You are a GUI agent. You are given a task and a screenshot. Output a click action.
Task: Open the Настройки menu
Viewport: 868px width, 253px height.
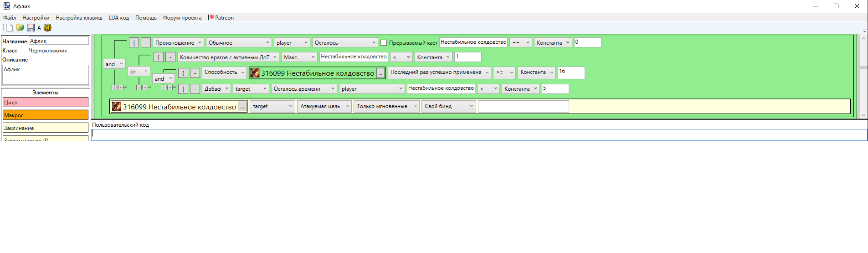point(36,18)
